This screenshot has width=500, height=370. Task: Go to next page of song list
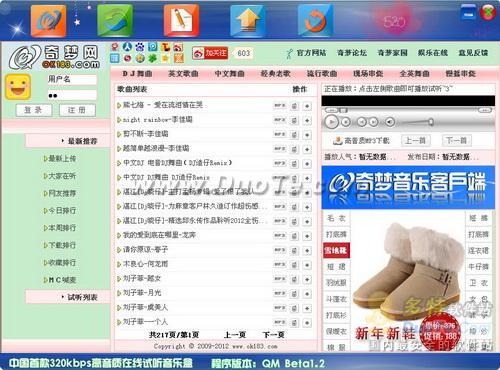273,335
